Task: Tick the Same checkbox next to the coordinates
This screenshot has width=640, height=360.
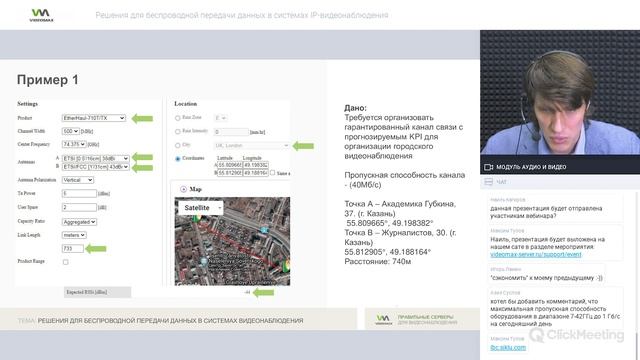Action: point(272,173)
